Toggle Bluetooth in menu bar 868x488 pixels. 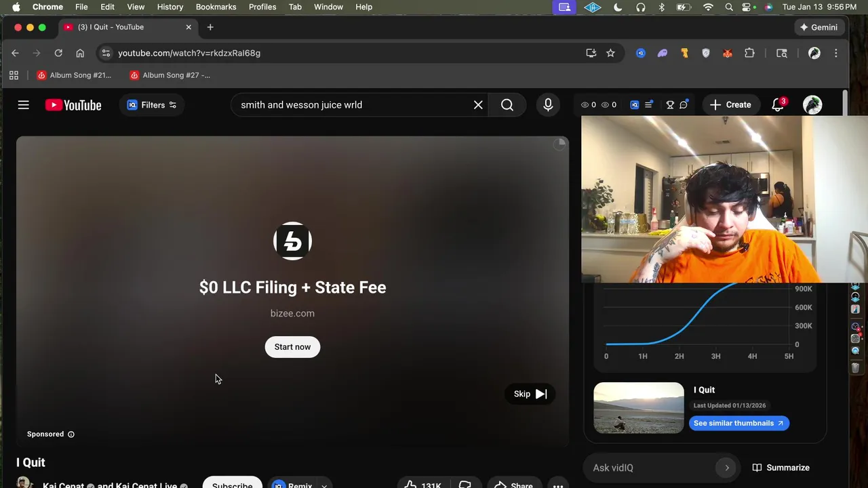click(662, 7)
